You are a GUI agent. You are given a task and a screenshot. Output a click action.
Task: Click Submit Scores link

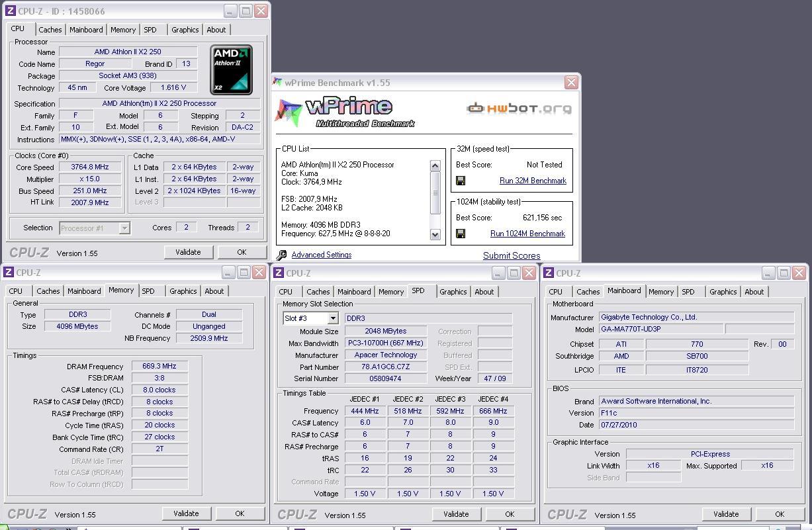pyautogui.click(x=512, y=256)
